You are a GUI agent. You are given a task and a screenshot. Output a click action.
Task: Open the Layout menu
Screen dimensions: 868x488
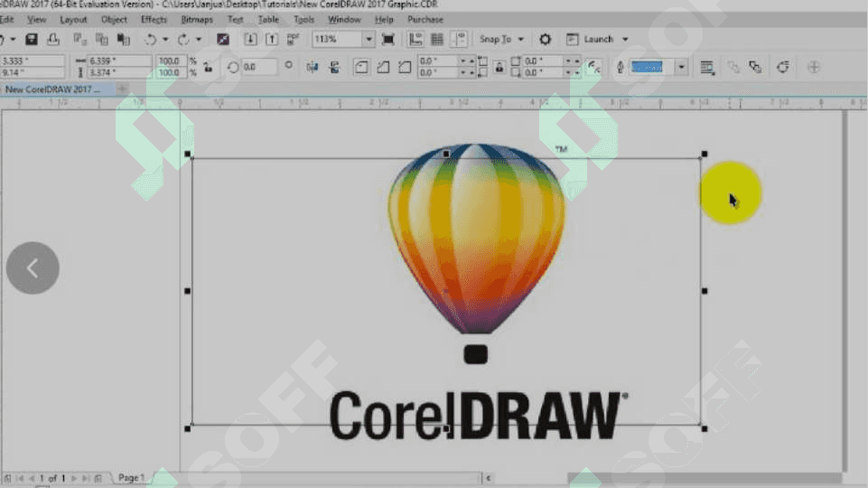(x=73, y=19)
